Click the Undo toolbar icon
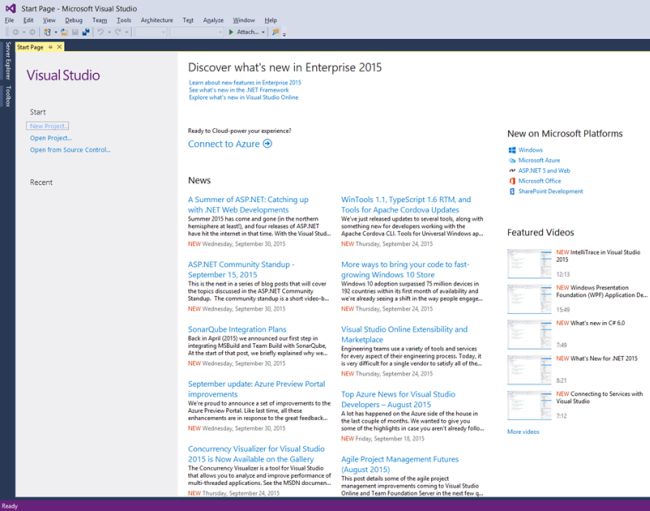 (x=101, y=32)
